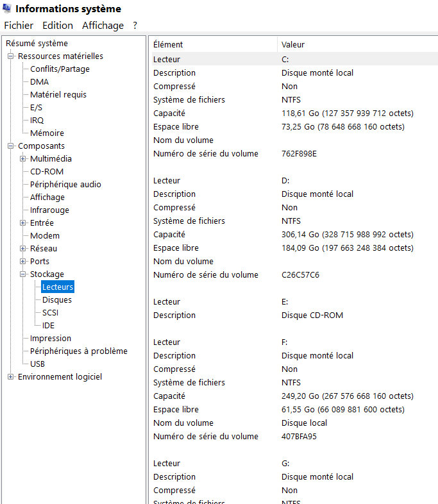The image size is (438, 504).
Task: Expand the Multimédia node
Action: [x=23, y=159]
